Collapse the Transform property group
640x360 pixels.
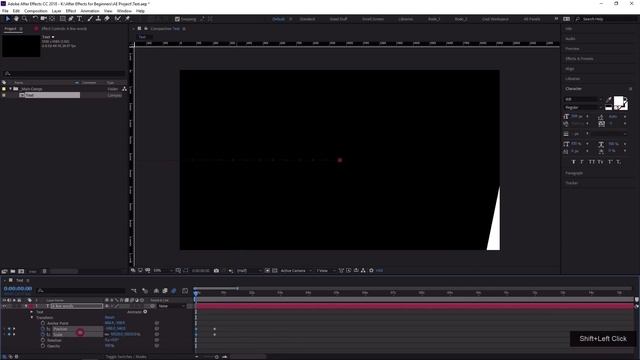(x=32, y=318)
